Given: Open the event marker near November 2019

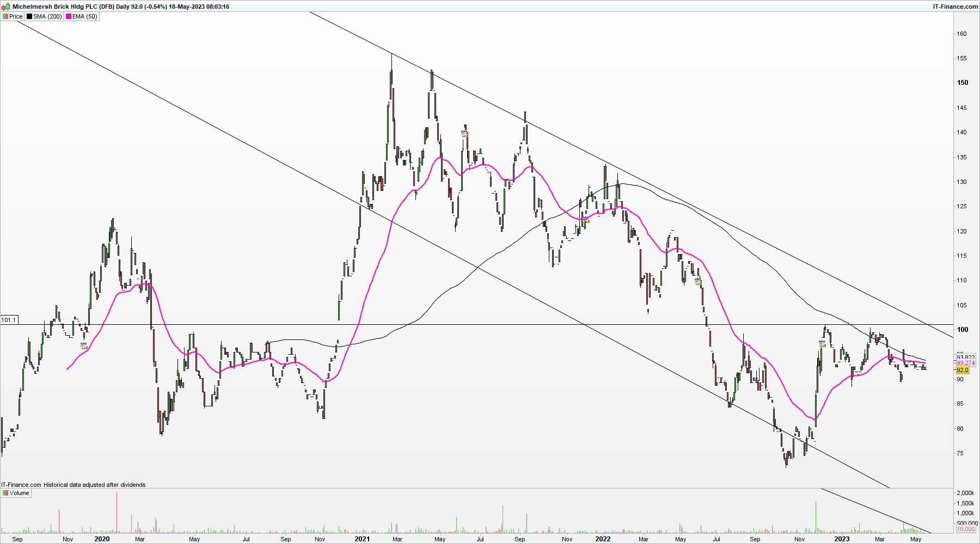Looking at the screenshot, I should point(84,346).
